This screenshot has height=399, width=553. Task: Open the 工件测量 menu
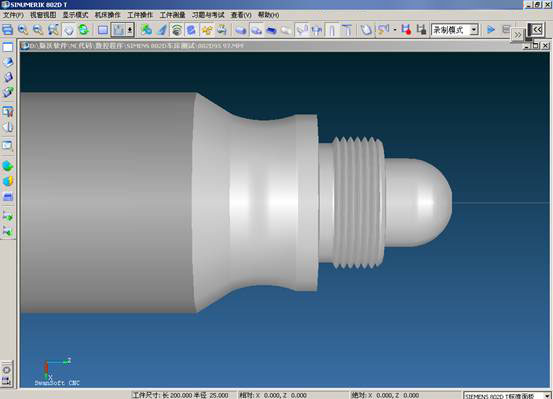point(172,15)
